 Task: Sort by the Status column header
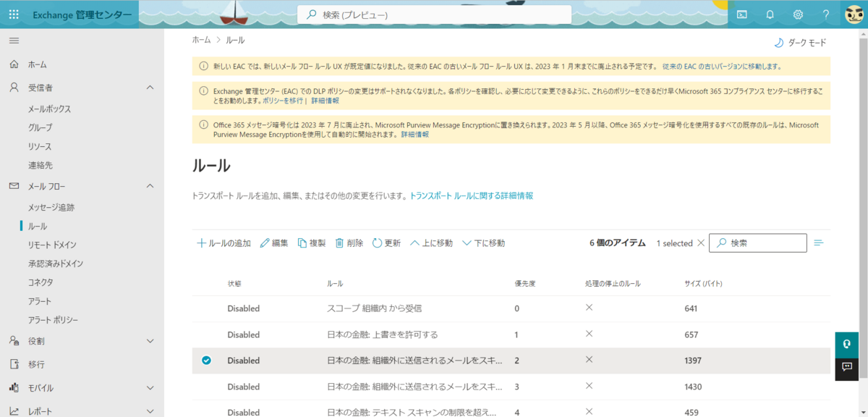click(x=234, y=283)
